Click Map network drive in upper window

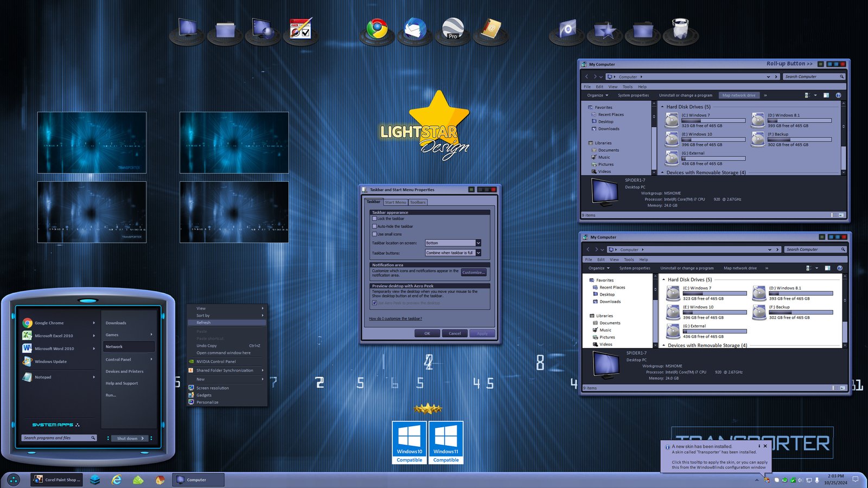coord(739,95)
